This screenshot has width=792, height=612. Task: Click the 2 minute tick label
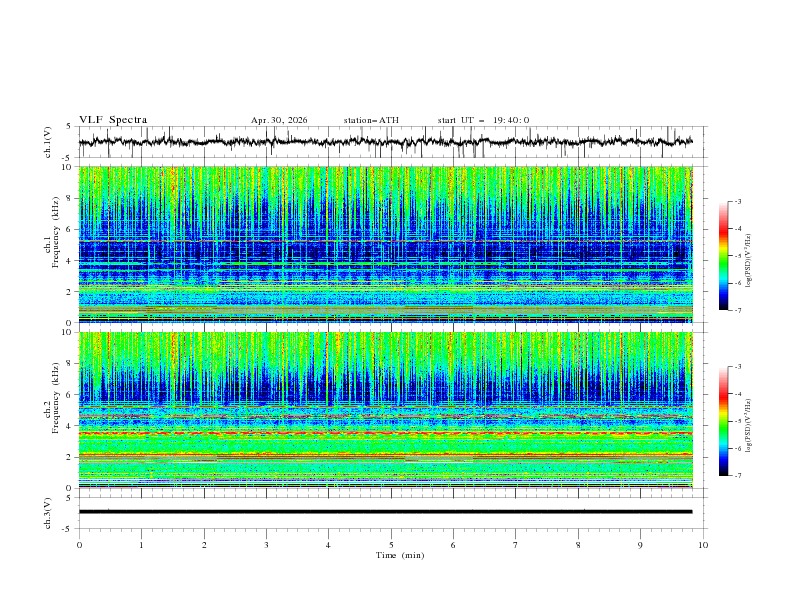[x=204, y=545]
